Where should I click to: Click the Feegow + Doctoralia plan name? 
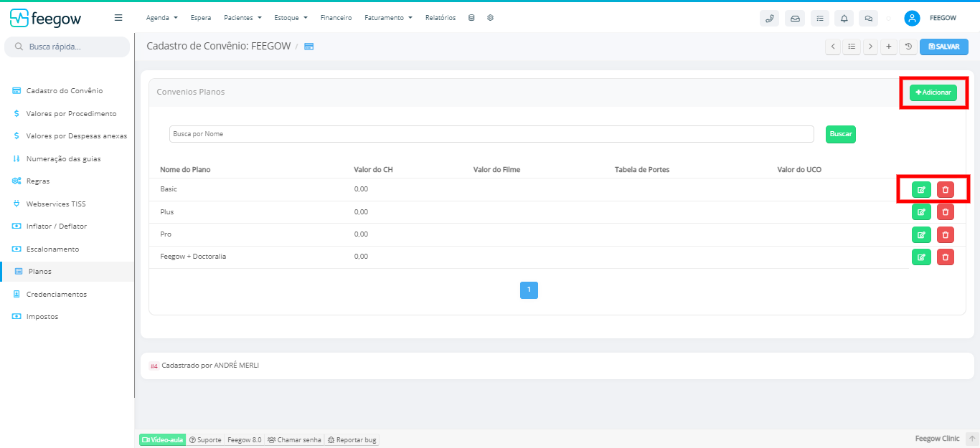pyautogui.click(x=193, y=257)
